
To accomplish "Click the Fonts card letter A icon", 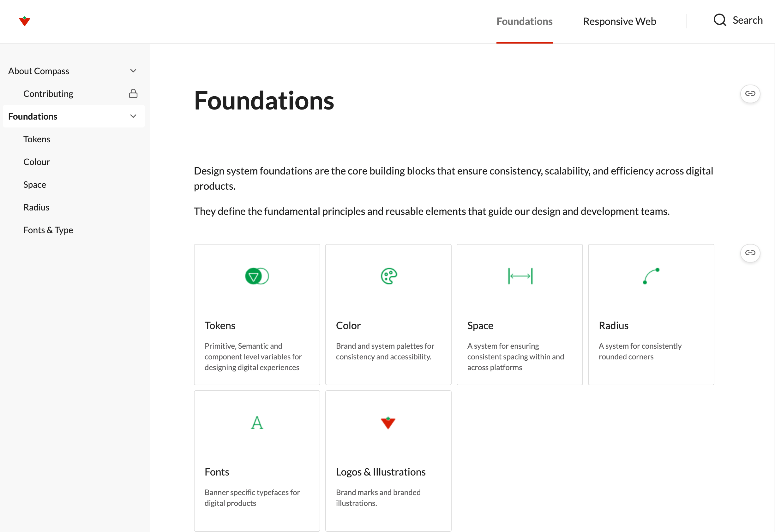I will [257, 423].
